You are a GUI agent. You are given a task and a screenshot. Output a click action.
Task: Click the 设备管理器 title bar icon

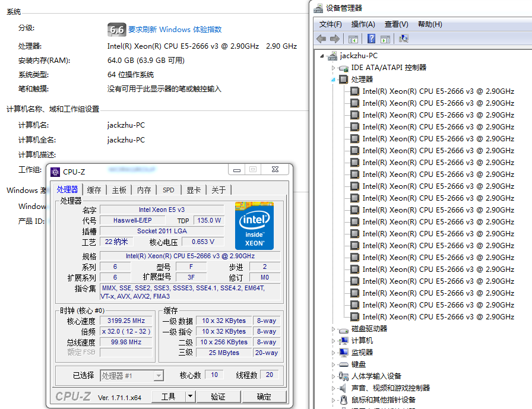pyautogui.click(x=318, y=8)
